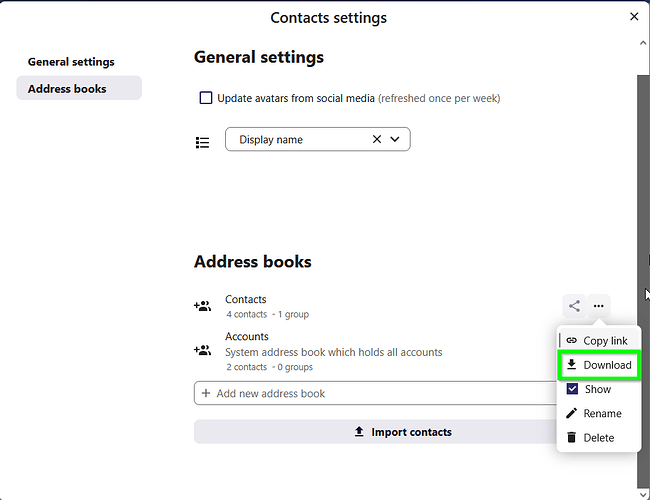Clear the Display name selection with X
The image size is (650, 500).
pos(377,140)
